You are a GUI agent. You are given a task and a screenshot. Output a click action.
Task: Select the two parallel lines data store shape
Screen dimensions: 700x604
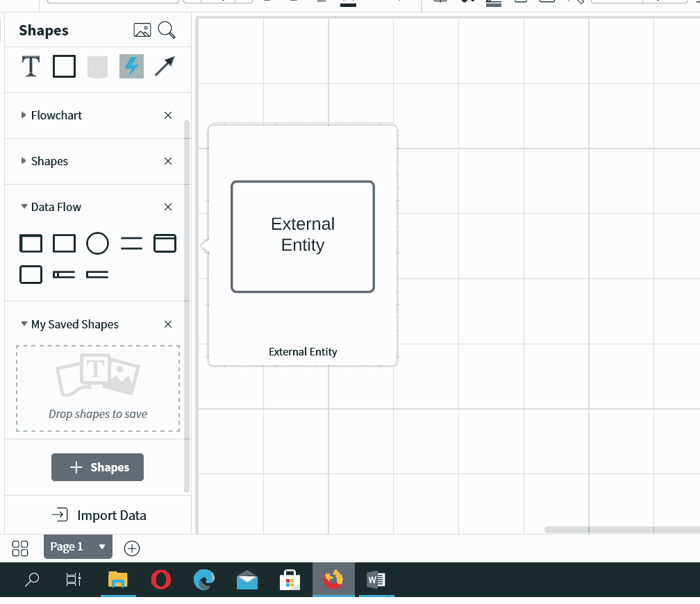[x=131, y=244]
